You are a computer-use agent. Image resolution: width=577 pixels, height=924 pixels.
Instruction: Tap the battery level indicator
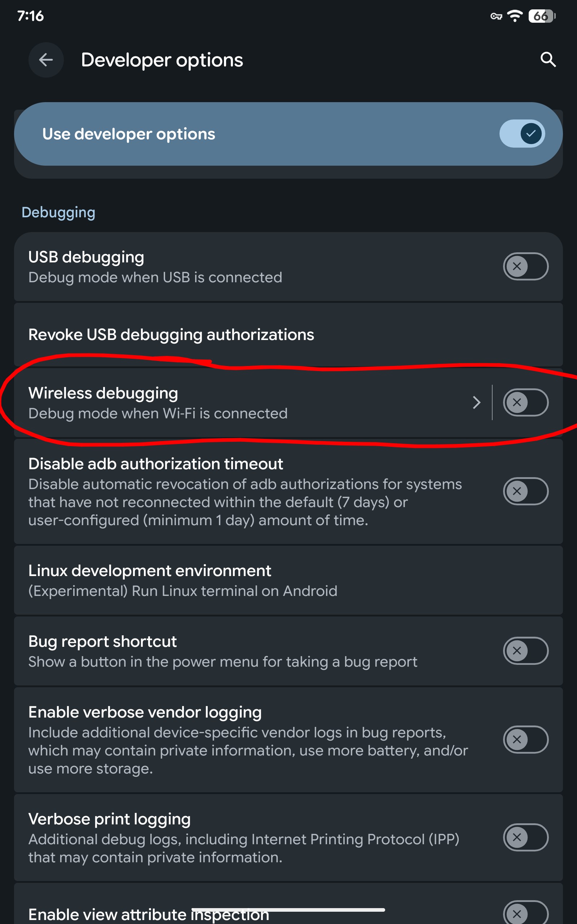pos(541,16)
